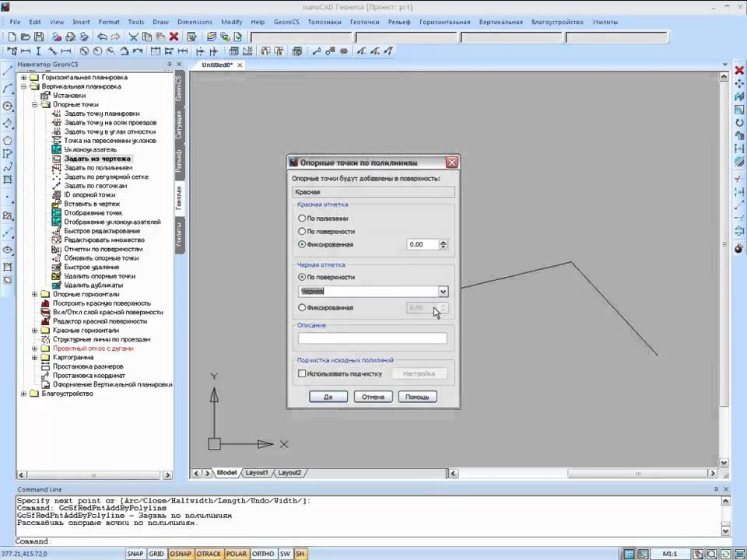Open the GeoniCS menu
747x560 pixels.
click(286, 22)
